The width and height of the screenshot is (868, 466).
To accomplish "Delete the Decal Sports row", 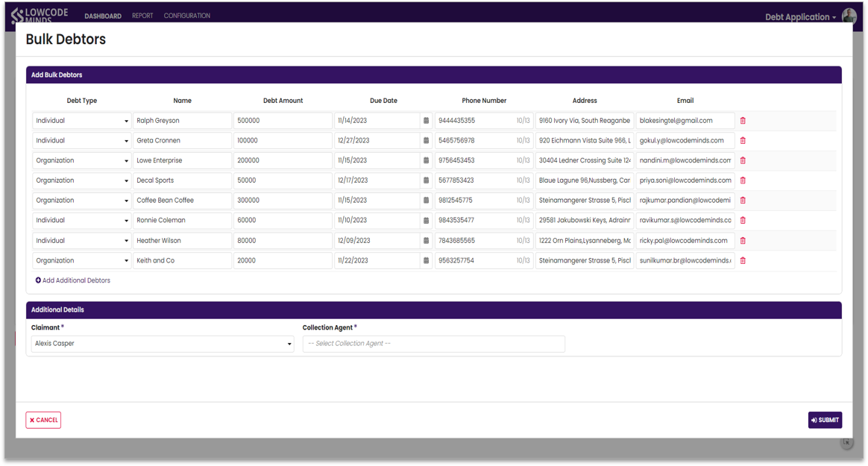I will [743, 180].
